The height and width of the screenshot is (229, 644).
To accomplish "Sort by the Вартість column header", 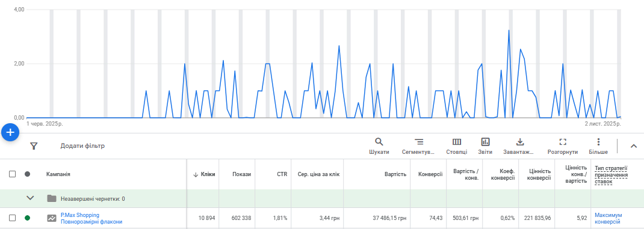I will tap(395, 174).
